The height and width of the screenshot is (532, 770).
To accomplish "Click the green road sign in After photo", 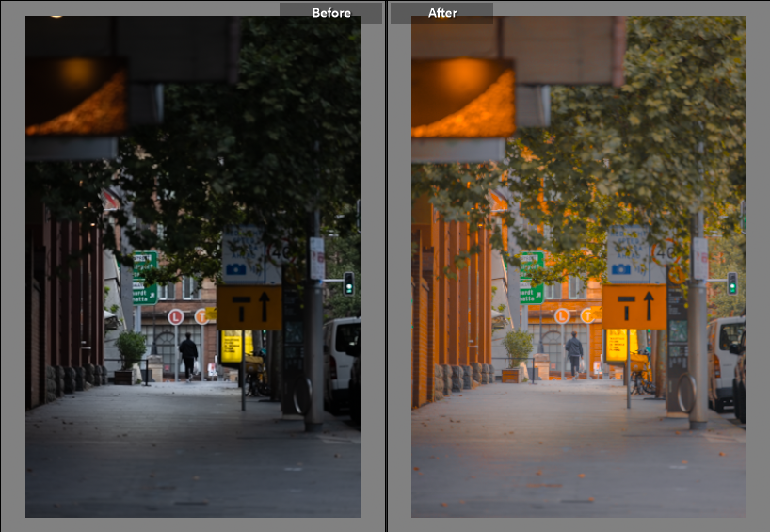I will [532, 278].
